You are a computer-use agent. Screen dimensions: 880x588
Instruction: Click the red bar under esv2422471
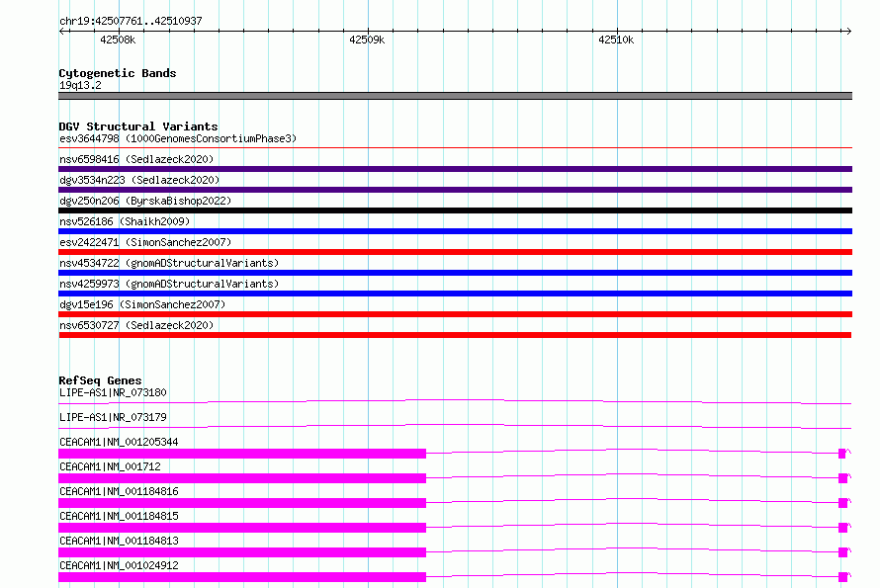coord(455,252)
